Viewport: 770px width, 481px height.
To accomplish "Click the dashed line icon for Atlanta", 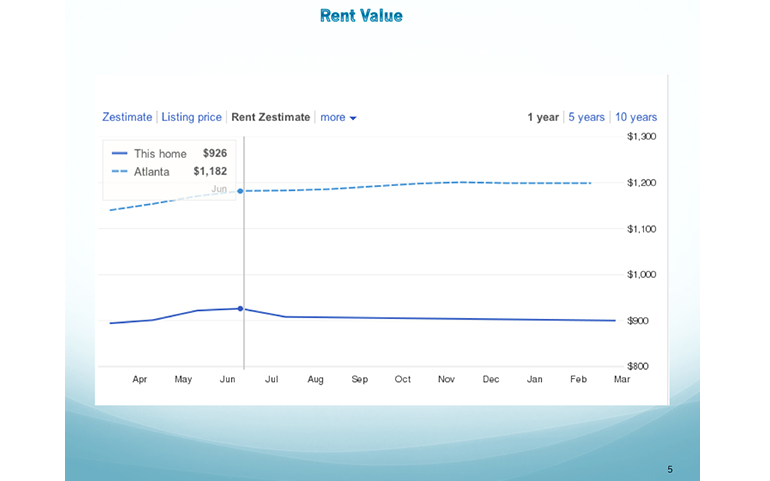I will 119,172.
